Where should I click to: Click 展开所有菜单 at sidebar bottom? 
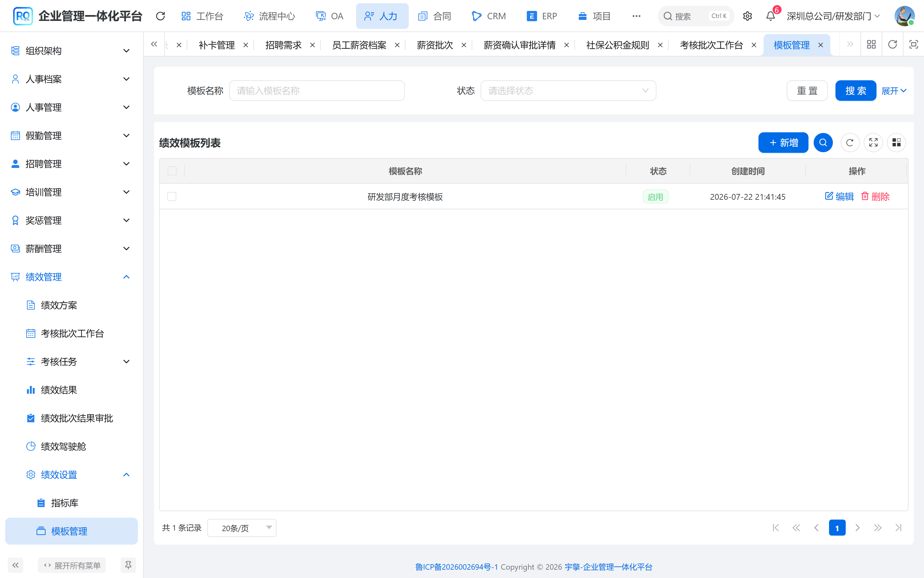point(72,565)
